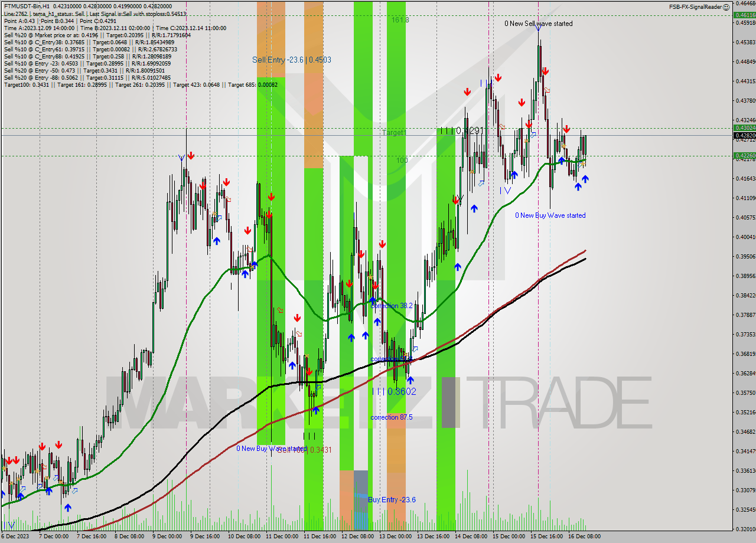The height and width of the screenshot is (543, 756).
Task: Click the 0.40575 value on price axis
Action: [745, 217]
